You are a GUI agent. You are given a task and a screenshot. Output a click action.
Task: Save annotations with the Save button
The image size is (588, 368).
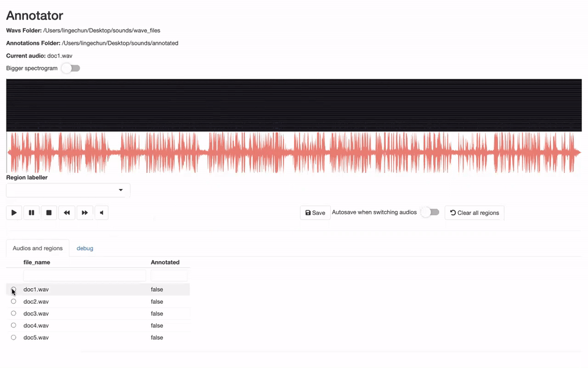point(315,213)
